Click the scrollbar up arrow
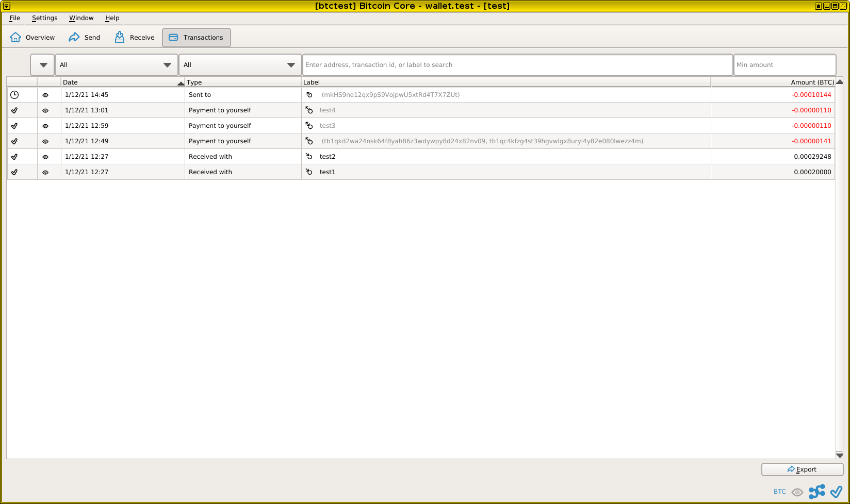 (x=839, y=82)
